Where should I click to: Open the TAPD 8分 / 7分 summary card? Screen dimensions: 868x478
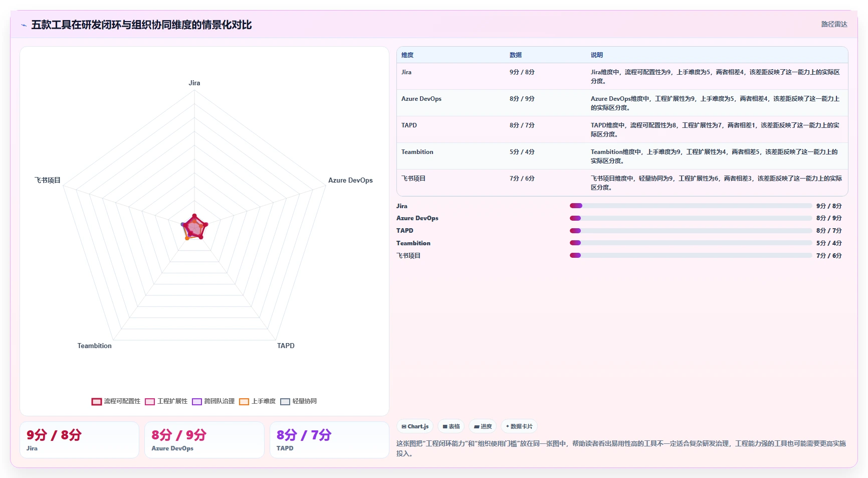[329, 440]
